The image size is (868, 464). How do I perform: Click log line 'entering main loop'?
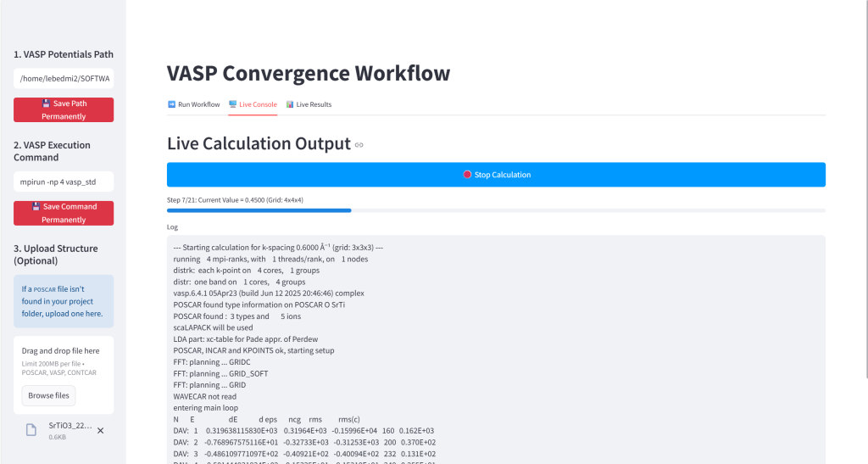point(205,407)
